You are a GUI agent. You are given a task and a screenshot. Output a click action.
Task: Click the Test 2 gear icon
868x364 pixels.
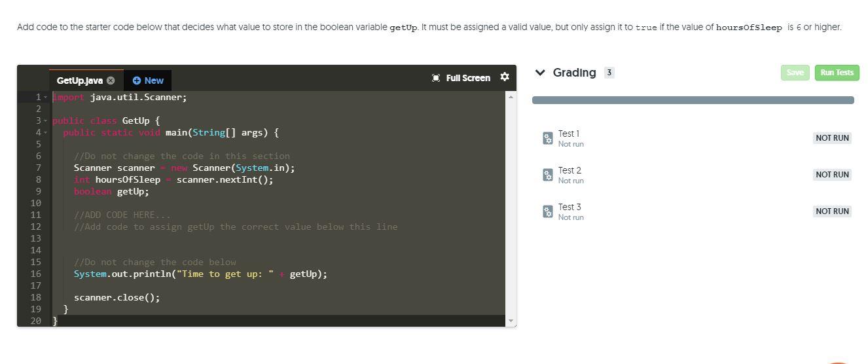[548, 175]
